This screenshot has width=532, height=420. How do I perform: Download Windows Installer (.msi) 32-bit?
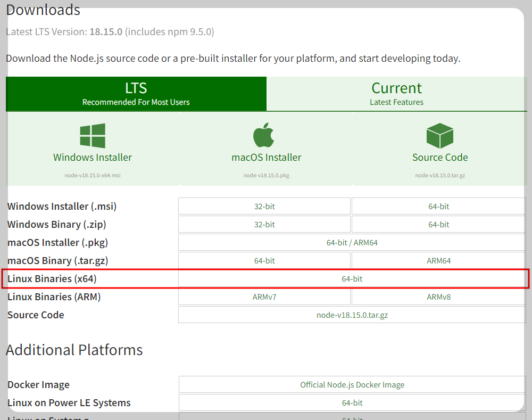pos(264,206)
